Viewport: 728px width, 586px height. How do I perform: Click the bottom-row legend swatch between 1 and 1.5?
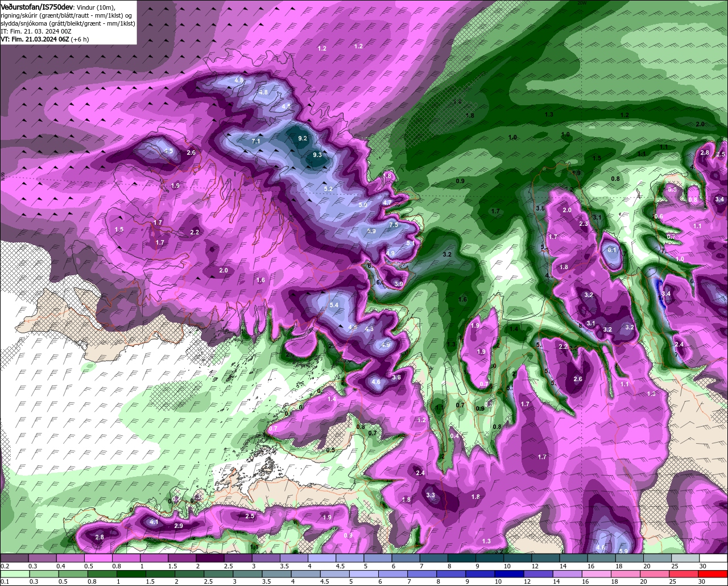[132, 573]
